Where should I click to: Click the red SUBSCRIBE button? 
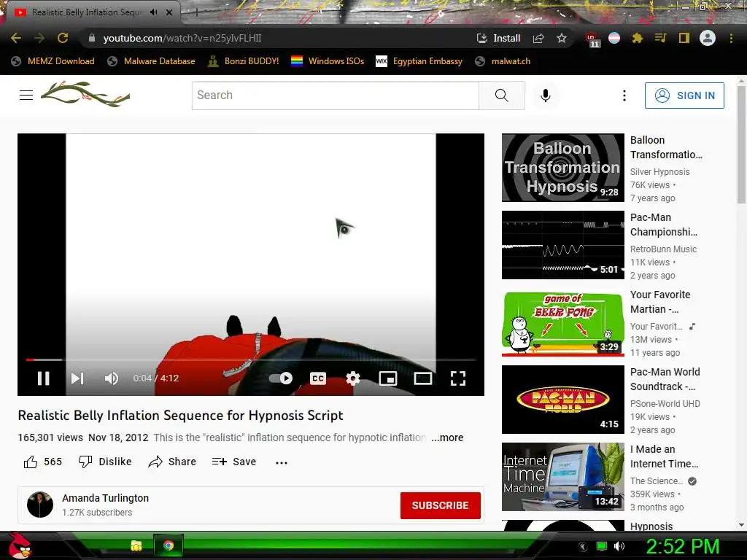[440, 505]
